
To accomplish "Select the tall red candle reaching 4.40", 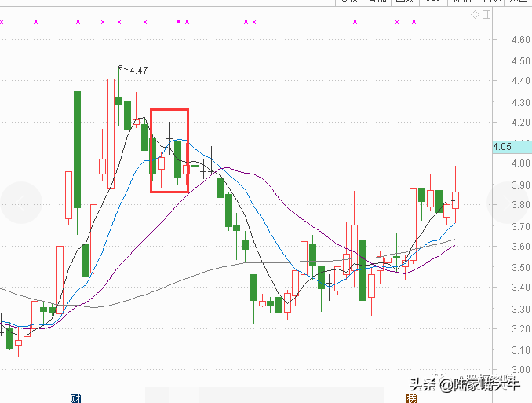I will (111, 134).
